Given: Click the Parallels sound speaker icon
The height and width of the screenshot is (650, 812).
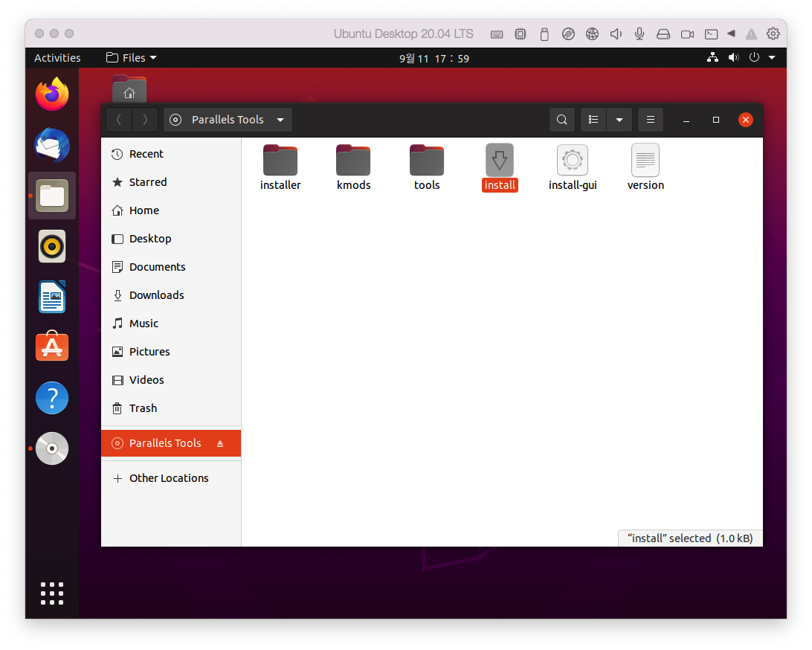Looking at the screenshot, I should click(616, 34).
